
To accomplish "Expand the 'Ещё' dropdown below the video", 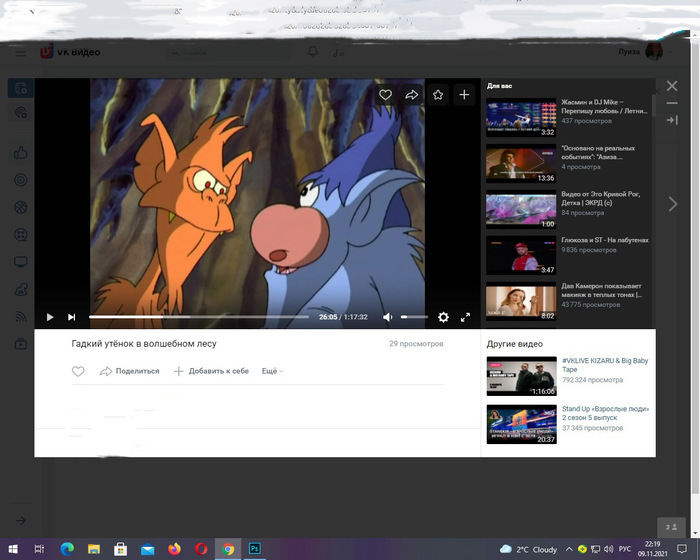I will (272, 371).
